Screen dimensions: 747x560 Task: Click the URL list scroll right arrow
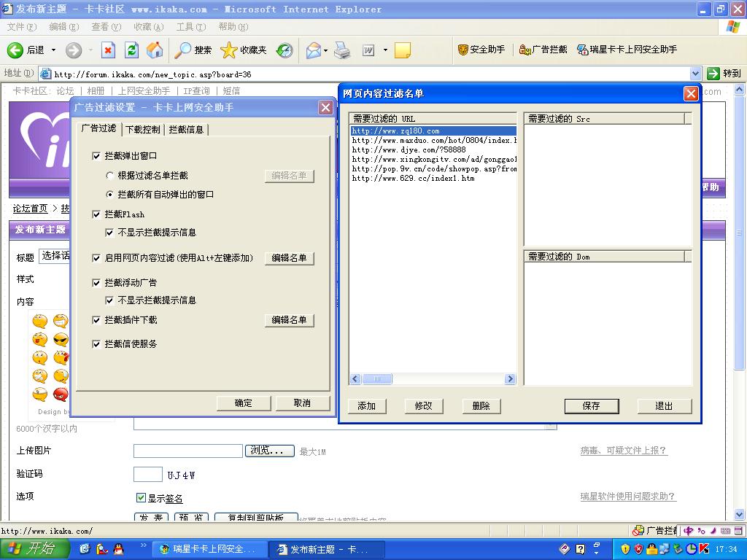[x=510, y=379]
